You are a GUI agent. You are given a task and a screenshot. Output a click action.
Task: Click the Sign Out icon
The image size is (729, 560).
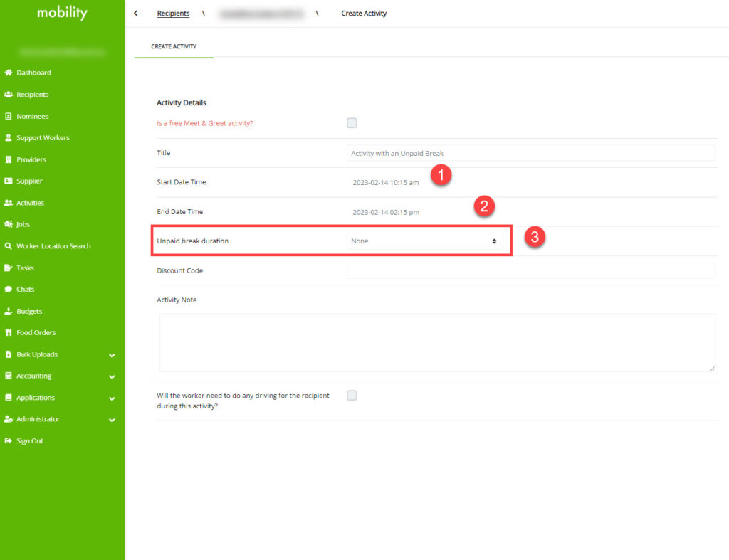tap(9, 441)
